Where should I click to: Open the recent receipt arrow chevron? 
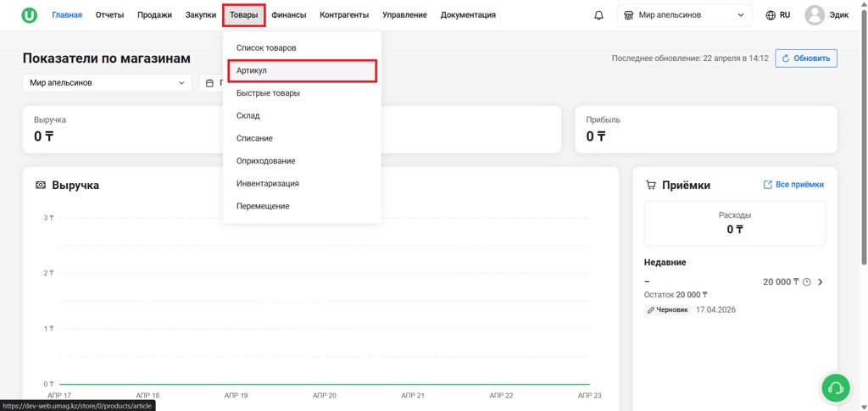[x=821, y=282]
